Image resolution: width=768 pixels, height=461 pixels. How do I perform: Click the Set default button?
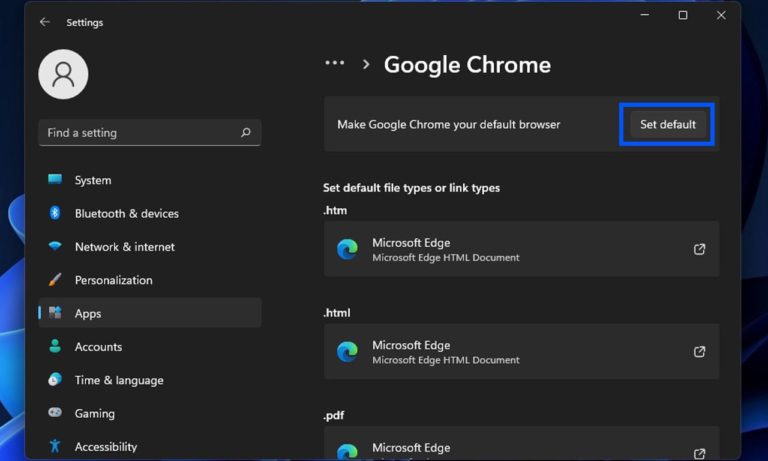coord(668,124)
